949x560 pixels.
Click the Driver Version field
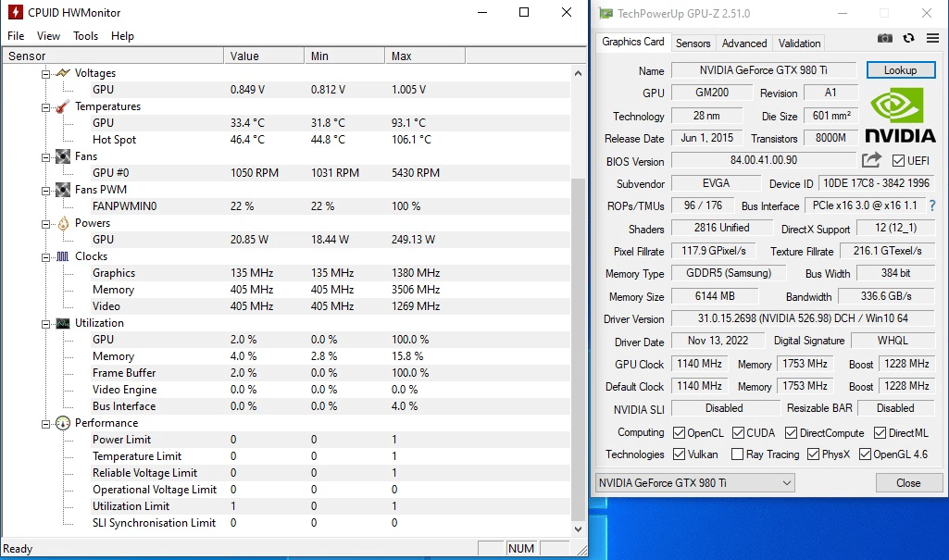803,318
